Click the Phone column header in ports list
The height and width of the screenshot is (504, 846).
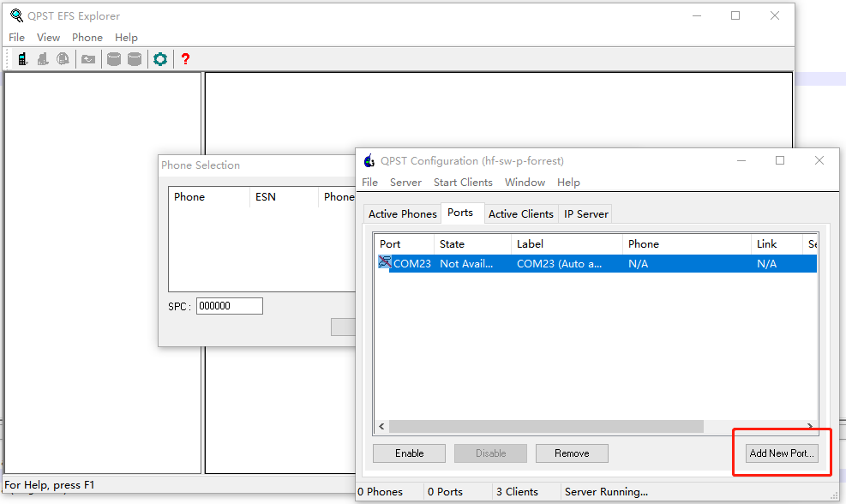point(687,244)
